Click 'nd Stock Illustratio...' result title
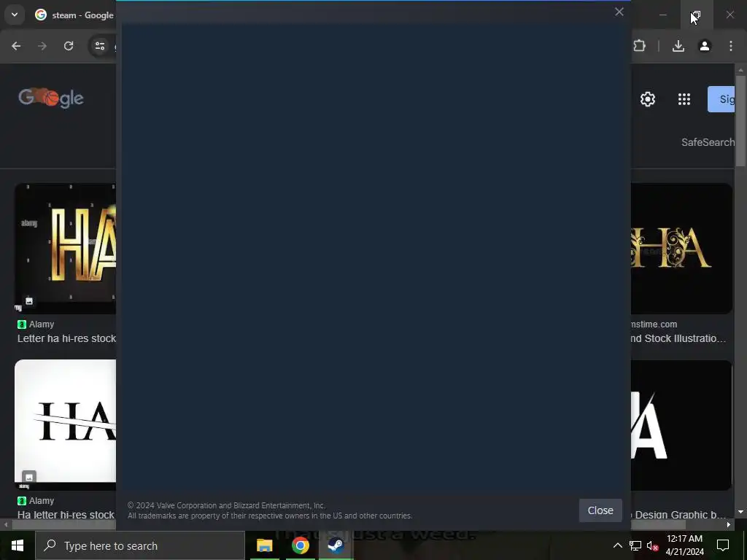This screenshot has width=747, height=560. click(x=678, y=338)
